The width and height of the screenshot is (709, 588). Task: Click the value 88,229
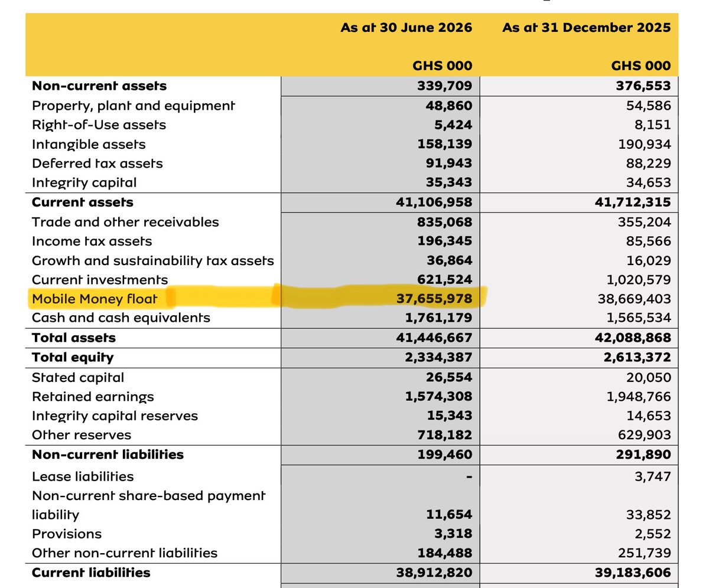click(649, 164)
